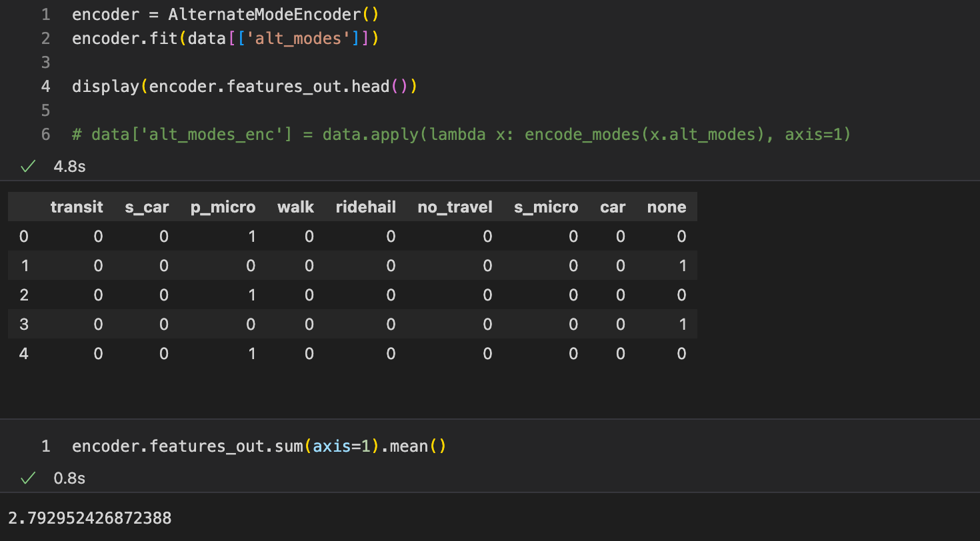The image size is (980, 541).
Task: Click the output value 2.792952426872388
Action: 89,518
